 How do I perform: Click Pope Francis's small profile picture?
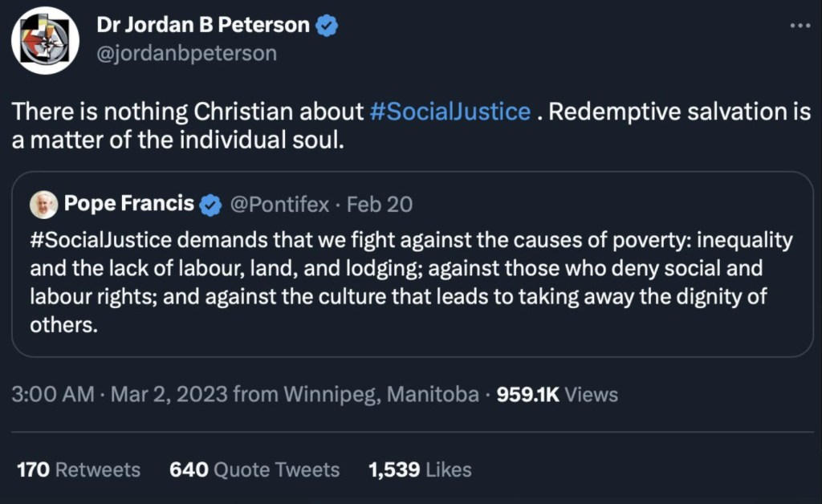click(x=44, y=205)
